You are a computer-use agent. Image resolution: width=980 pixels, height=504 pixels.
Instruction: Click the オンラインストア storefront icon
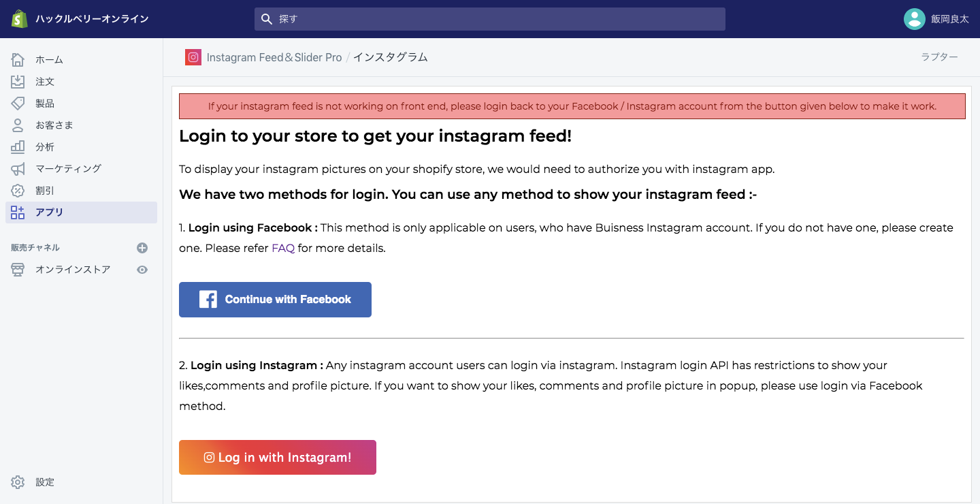[x=18, y=270]
